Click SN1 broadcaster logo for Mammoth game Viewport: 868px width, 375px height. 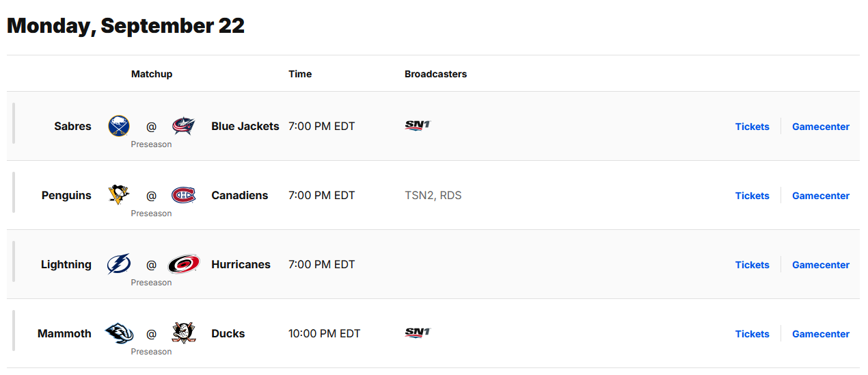coord(418,333)
